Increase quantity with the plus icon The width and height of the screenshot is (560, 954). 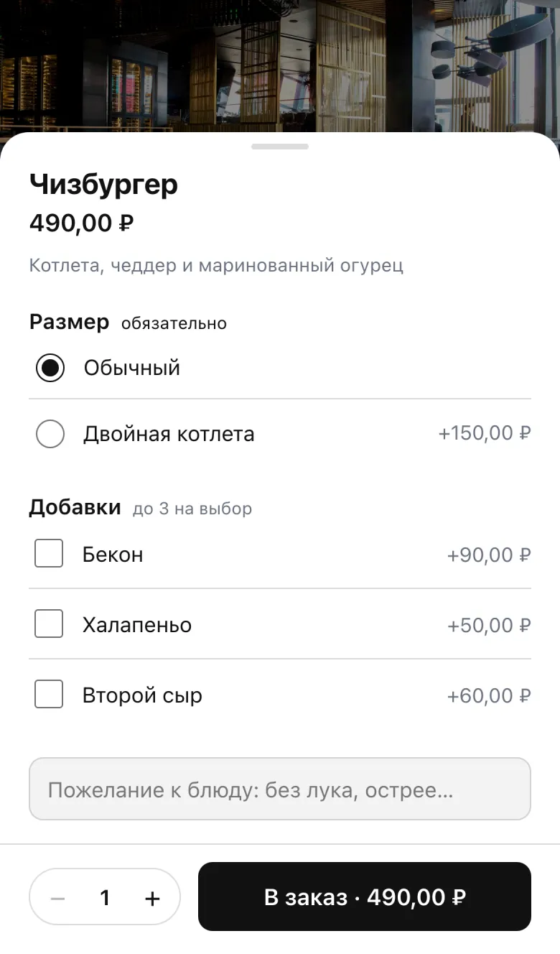[x=152, y=898]
